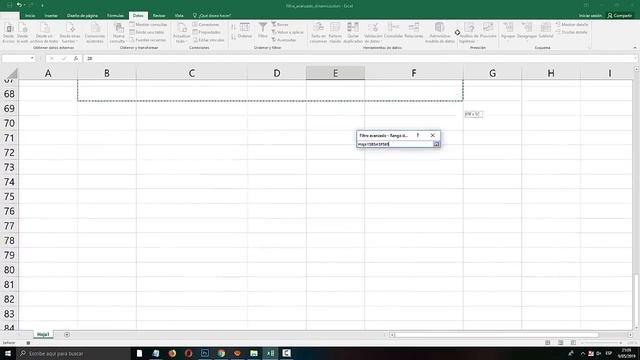Screen dimensions: 640x360
Task: Click the Windows search box on taskbar
Action: [x=73, y=353]
